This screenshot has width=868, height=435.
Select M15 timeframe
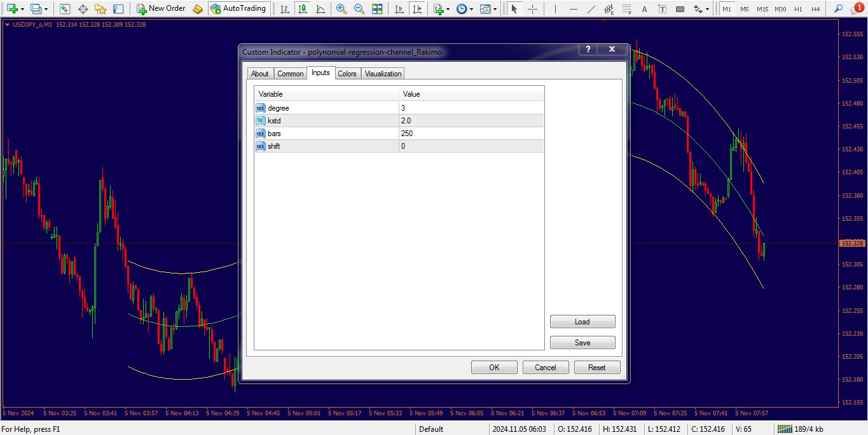[x=762, y=9]
